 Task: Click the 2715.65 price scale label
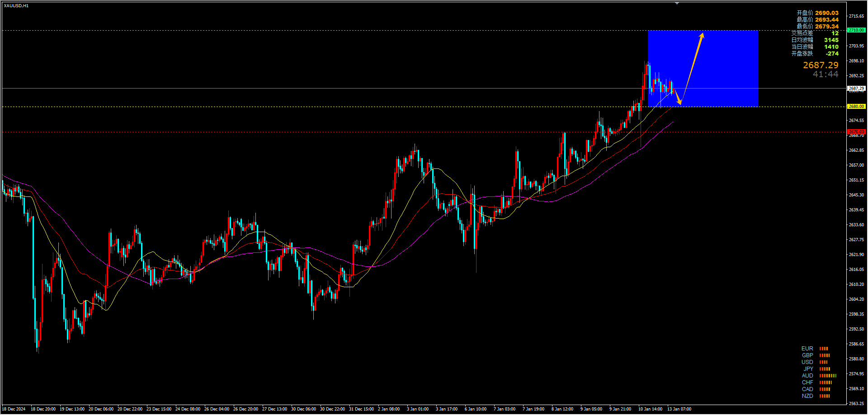point(856,16)
